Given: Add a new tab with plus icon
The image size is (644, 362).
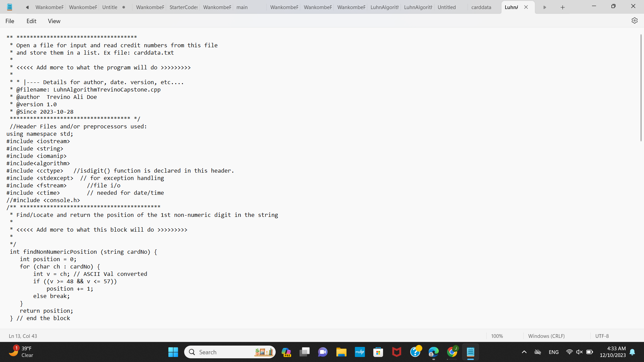Looking at the screenshot, I should click(562, 7).
